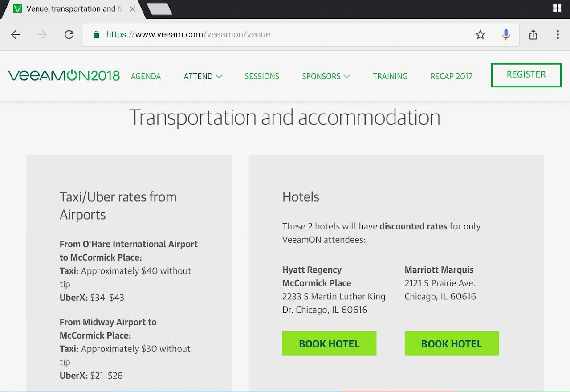Open the share icon in the toolbar
570x392 pixels.
pyautogui.click(x=533, y=35)
